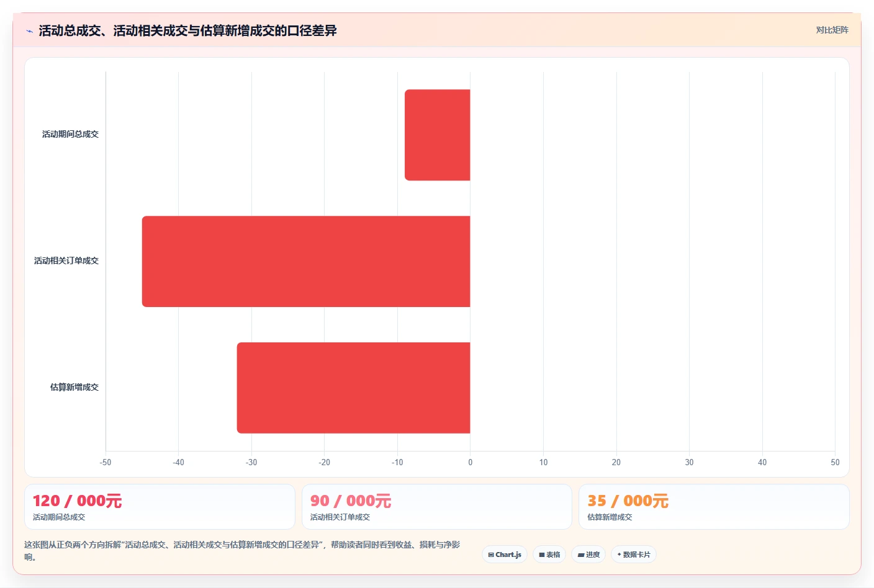Click the 活动期间总成交 caption under 120 card
Image resolution: width=874 pixels, height=588 pixels.
[x=59, y=517]
